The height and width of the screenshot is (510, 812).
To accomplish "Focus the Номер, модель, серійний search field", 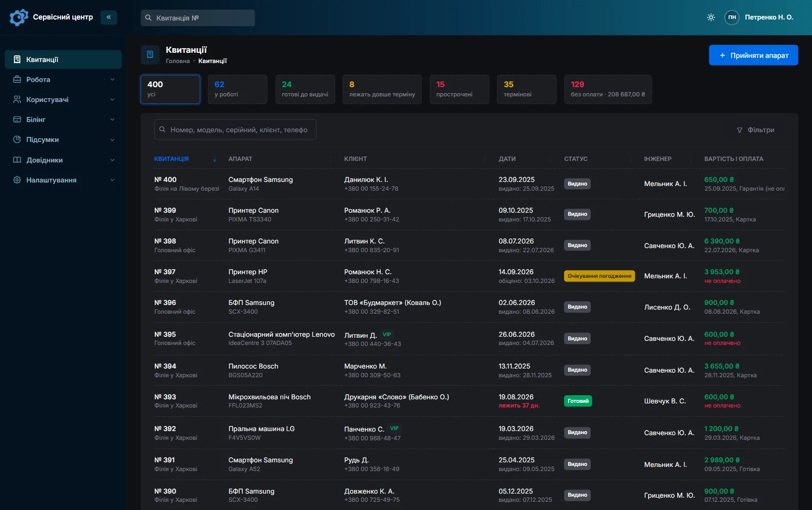I will (235, 130).
